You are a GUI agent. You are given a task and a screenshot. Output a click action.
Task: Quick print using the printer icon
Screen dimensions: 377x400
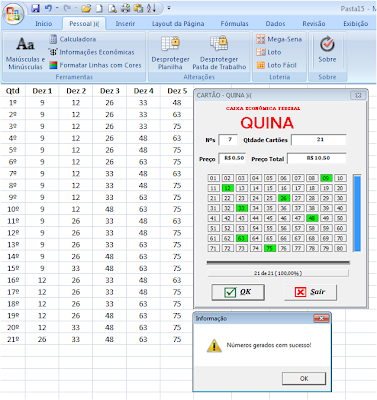click(x=126, y=8)
